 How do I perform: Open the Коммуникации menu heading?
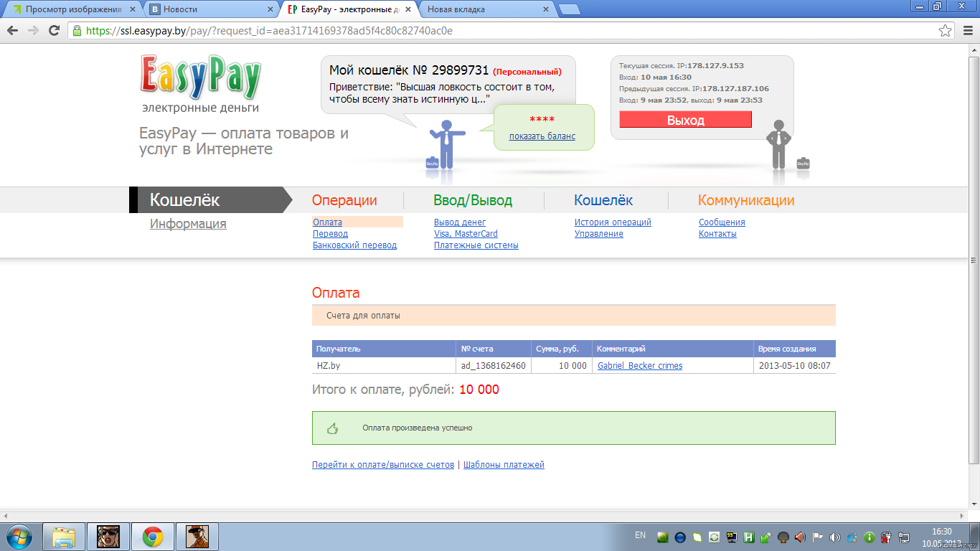pos(746,200)
